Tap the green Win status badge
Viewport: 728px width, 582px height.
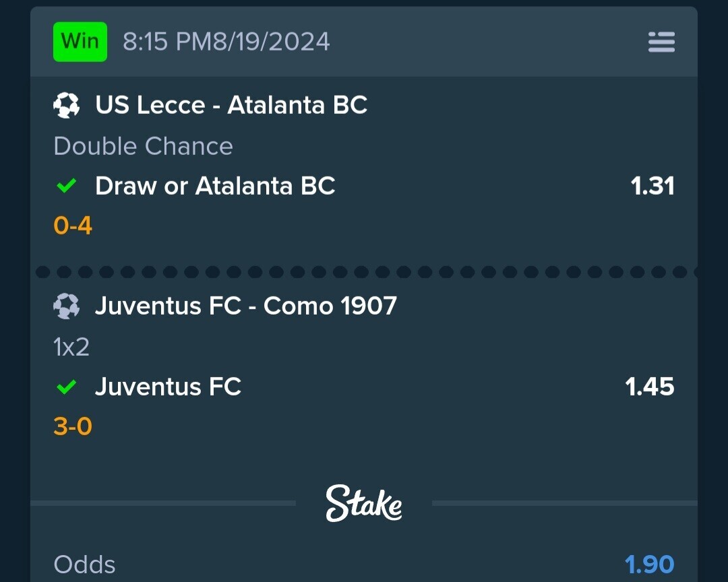coord(80,42)
